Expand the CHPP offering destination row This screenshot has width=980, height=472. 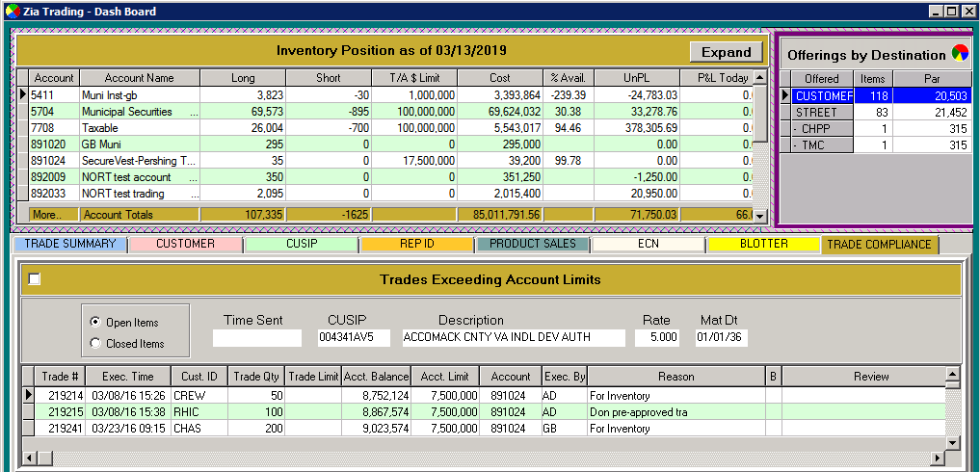coord(815,129)
